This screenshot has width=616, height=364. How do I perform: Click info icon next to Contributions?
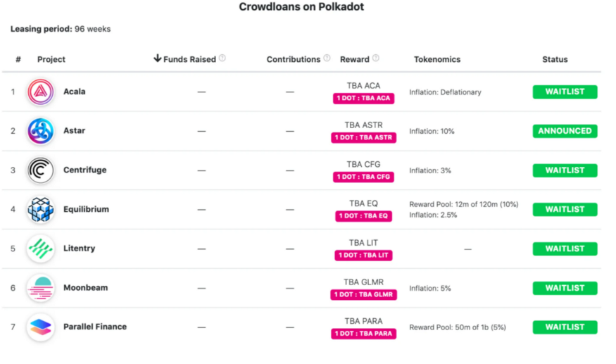[x=327, y=58]
